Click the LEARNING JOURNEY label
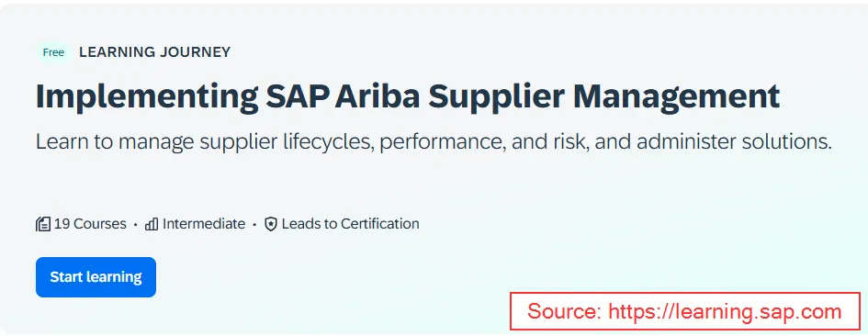This screenshot has width=868, height=336. pos(155,52)
